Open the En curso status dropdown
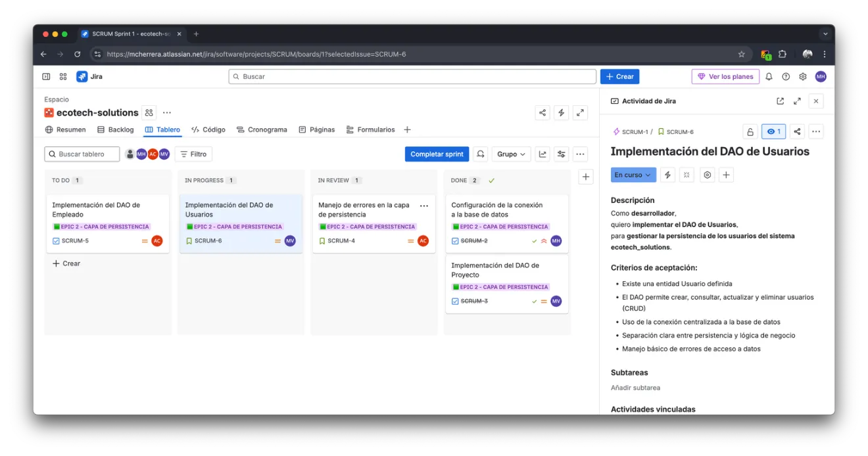Viewport: 868px width, 456px height. 633,175
